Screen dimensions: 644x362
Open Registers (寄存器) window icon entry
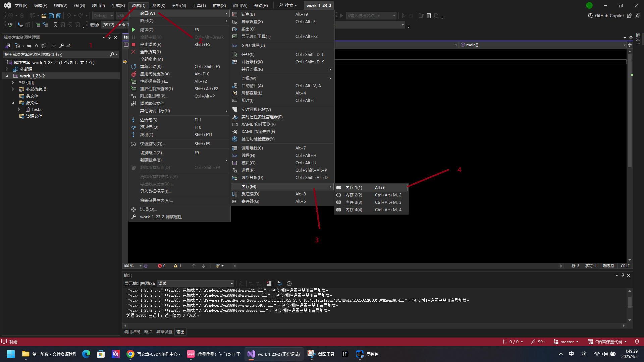[x=235, y=201]
